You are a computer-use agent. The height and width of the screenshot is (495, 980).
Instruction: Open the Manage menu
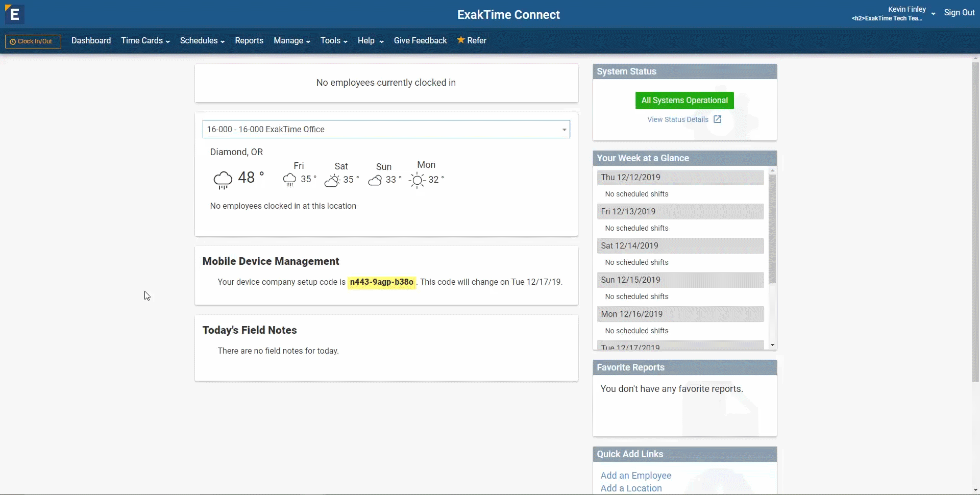tap(291, 41)
